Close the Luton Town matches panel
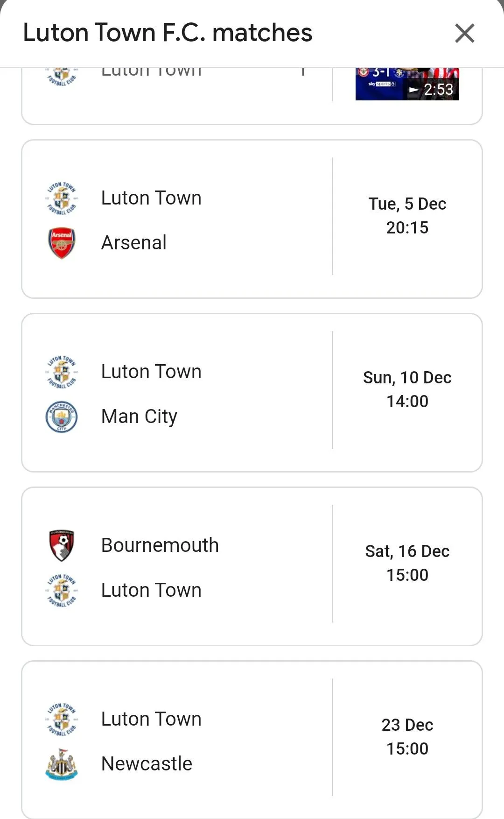 pos(464,34)
